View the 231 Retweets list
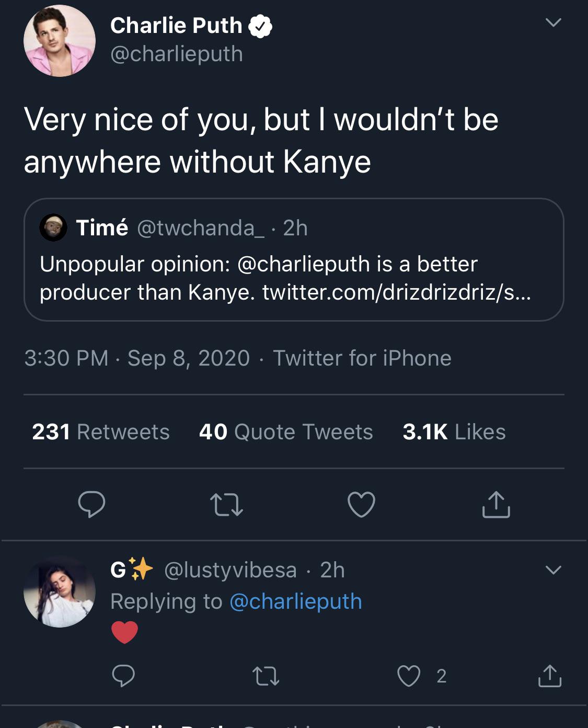Image resolution: width=588 pixels, height=728 pixels. pos(100,432)
